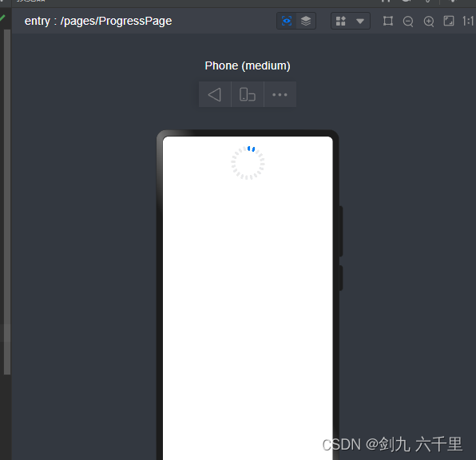This screenshot has width=476, height=460.
Task: Rotate device using the phone orientation icon
Action: click(x=248, y=94)
